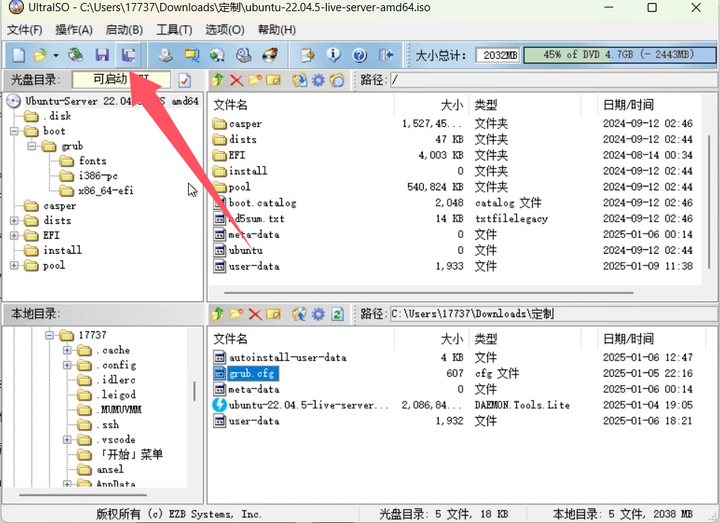Viewport: 720px width, 523px height.
Task: Expand the EFI folder in disc tree
Action: click(14, 235)
